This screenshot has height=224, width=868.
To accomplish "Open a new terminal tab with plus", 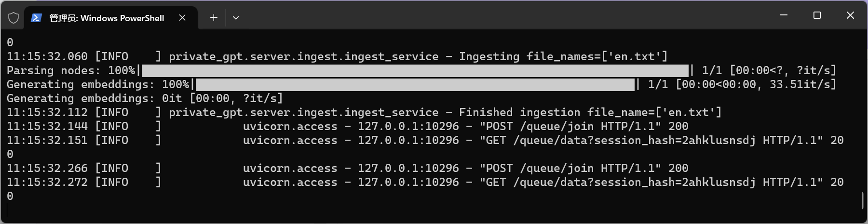I will point(214,18).
